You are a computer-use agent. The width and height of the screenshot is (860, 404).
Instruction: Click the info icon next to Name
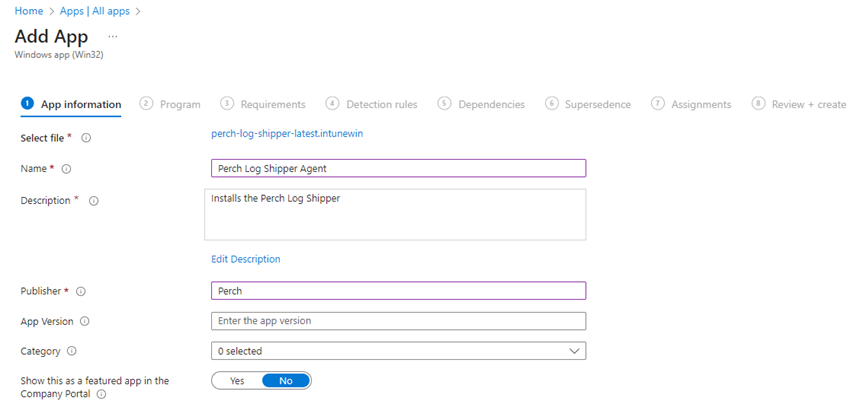67,169
